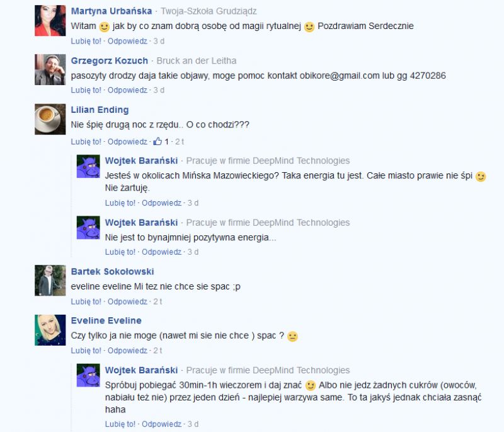Like Wojtek's 'pozytywna energia' reply
Screen dimensions: 504x432
tap(120, 252)
